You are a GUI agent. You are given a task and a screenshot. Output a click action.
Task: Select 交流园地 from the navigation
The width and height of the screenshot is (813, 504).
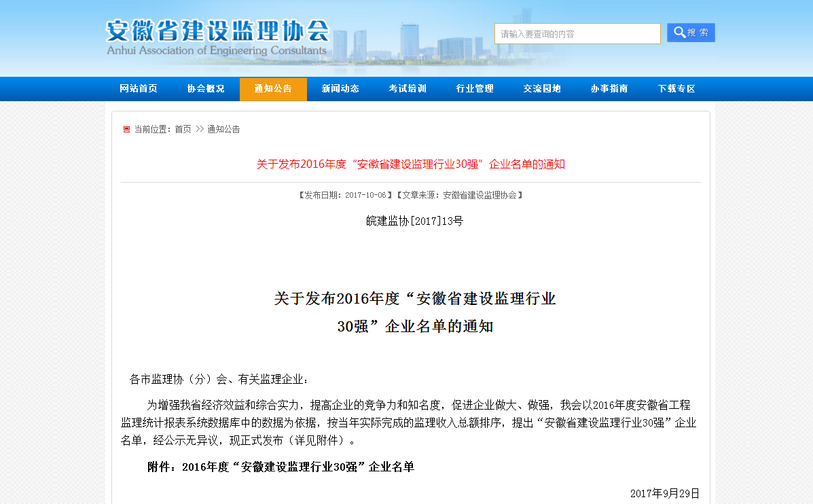pyautogui.click(x=542, y=89)
